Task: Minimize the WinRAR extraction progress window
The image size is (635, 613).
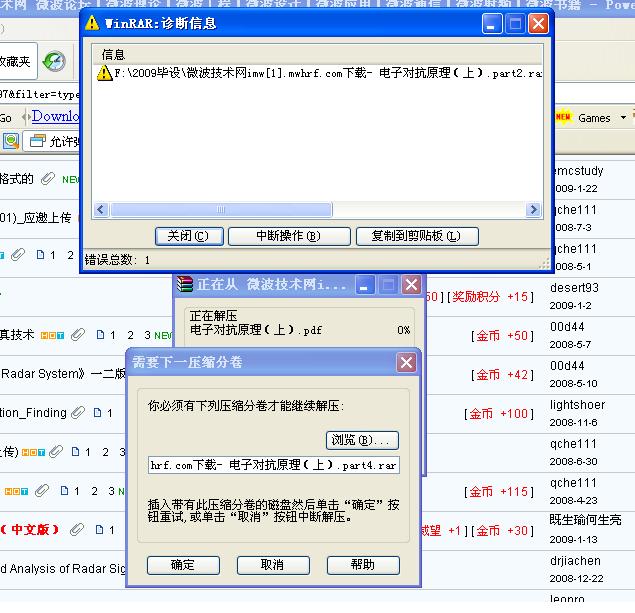Action: point(364,285)
